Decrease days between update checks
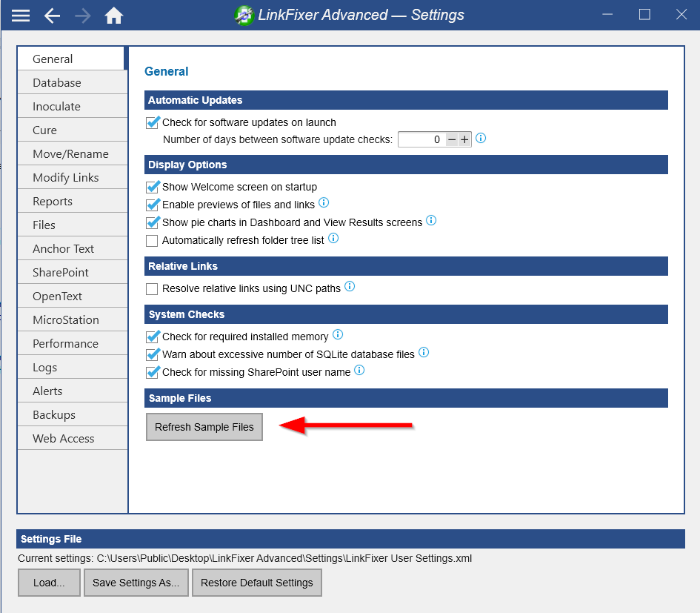This screenshot has height=613, width=700. tap(452, 140)
